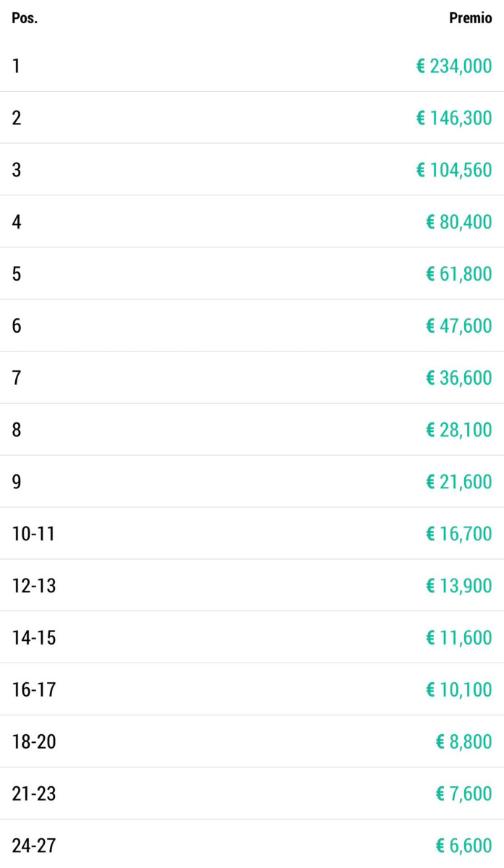Click position 4 in the table

pos(17,222)
